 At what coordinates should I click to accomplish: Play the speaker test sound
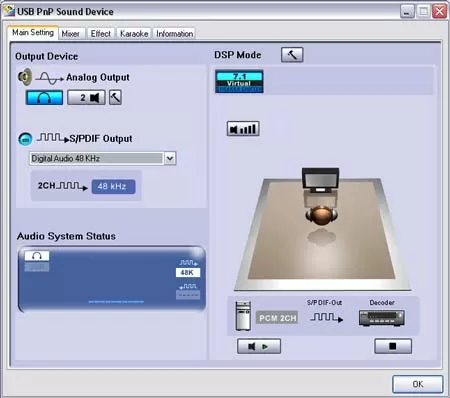click(x=259, y=346)
